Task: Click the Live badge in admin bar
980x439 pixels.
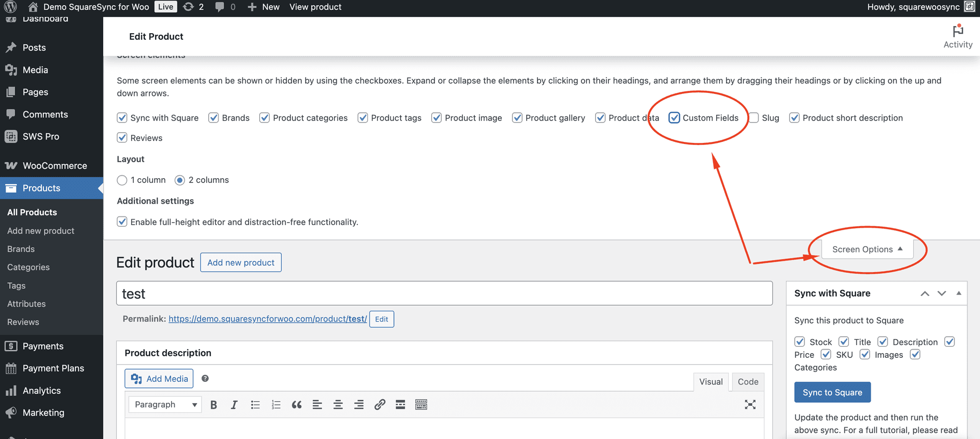Action: click(x=165, y=7)
